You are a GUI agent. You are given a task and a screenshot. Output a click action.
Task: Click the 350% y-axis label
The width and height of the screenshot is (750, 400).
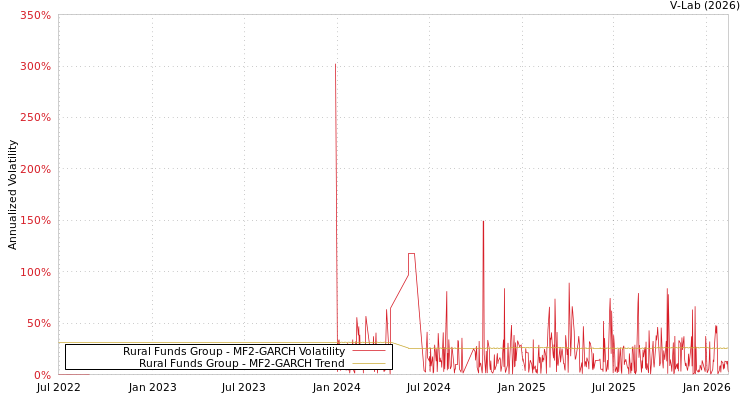click(35, 15)
